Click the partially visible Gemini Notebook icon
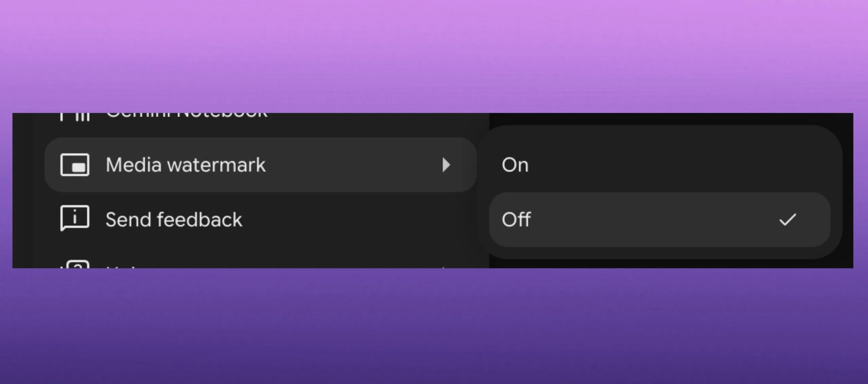Viewport: 868px width, 384px height. 75,117
